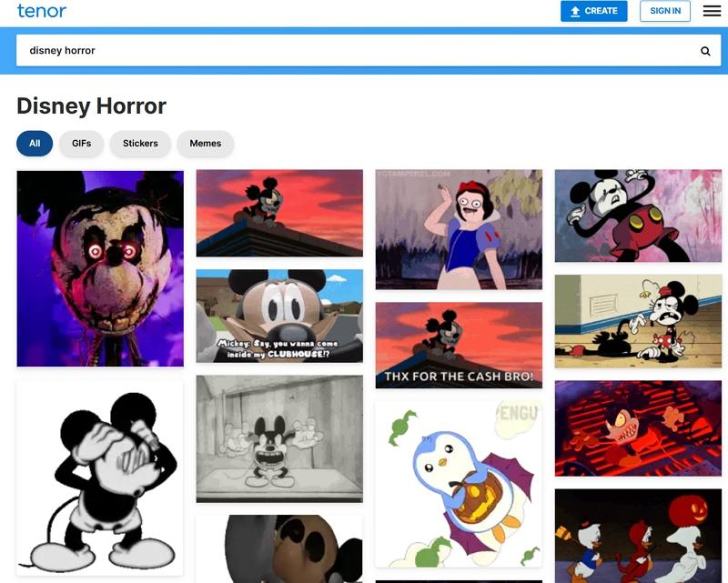This screenshot has height=583, width=728.
Task: Select the All filter tab
Action: pyautogui.click(x=35, y=144)
